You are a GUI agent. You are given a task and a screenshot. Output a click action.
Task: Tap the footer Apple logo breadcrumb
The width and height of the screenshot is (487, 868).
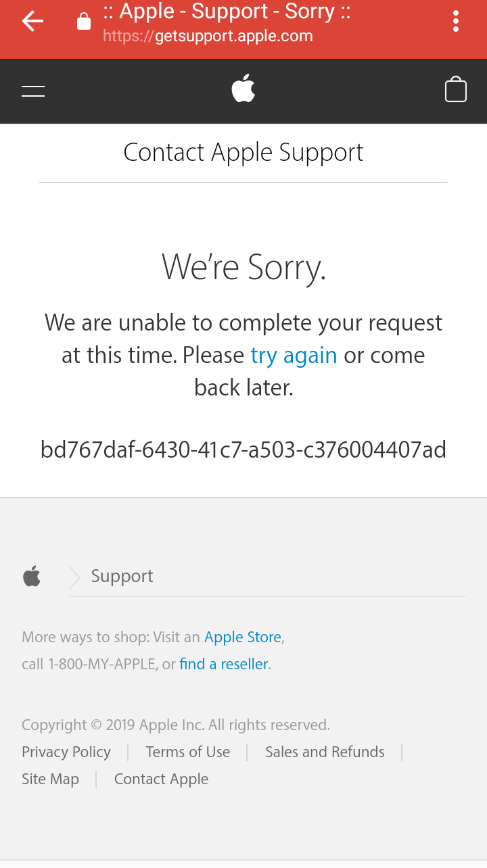(x=32, y=577)
